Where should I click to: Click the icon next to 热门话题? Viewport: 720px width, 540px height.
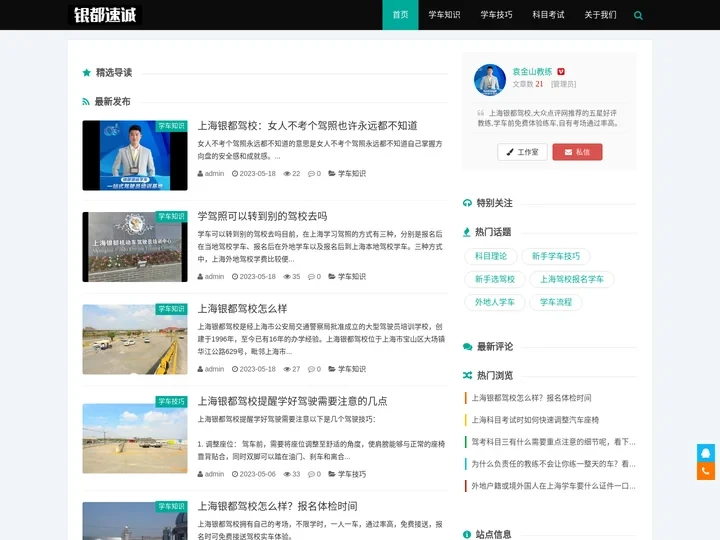point(467,232)
